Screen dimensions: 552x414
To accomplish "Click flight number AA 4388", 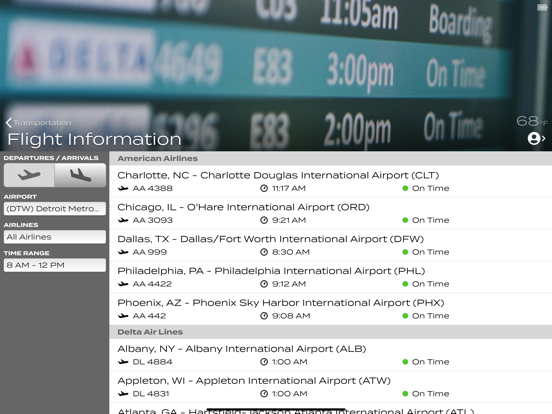I will [153, 188].
